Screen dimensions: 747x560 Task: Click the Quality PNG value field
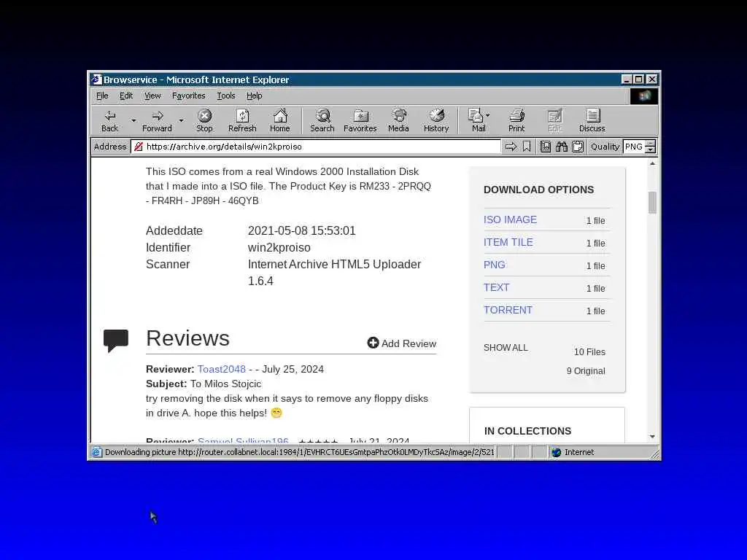634,147
